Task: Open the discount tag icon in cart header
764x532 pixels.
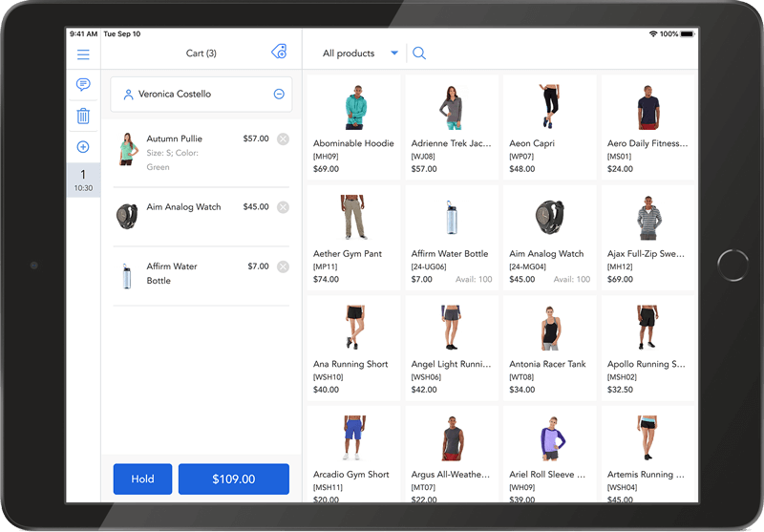Action: 279,53
